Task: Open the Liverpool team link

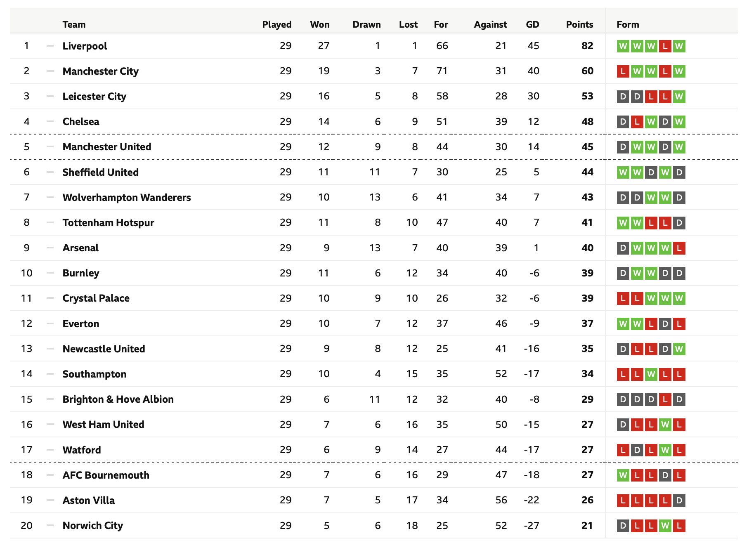Action: [x=85, y=46]
